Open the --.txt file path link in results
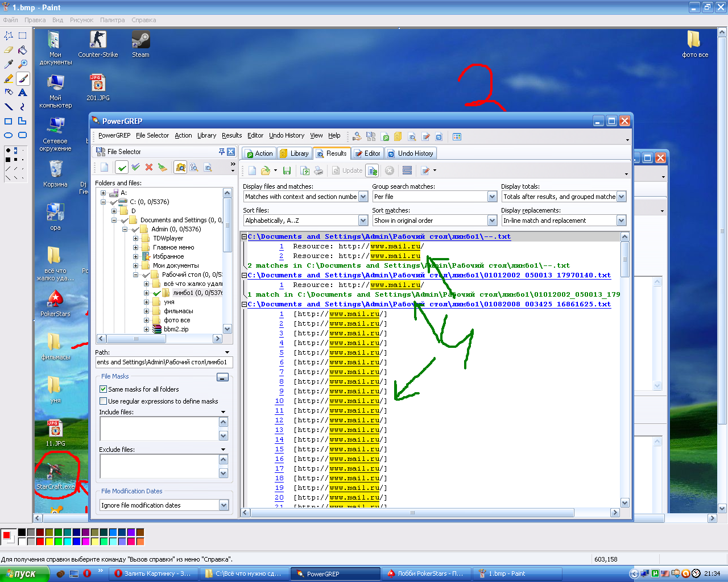The width and height of the screenshot is (728, 582). click(379, 236)
